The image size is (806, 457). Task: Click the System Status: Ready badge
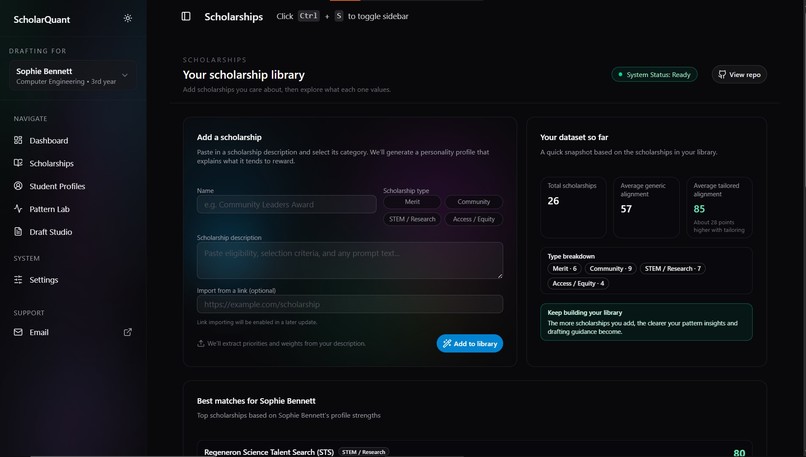(x=654, y=75)
